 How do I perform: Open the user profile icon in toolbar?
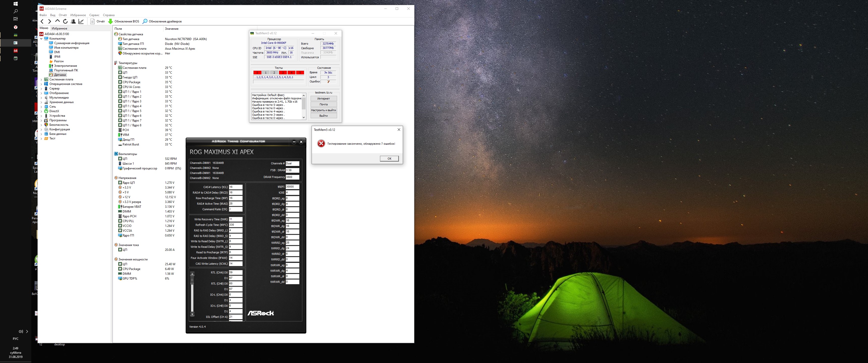[x=73, y=21]
